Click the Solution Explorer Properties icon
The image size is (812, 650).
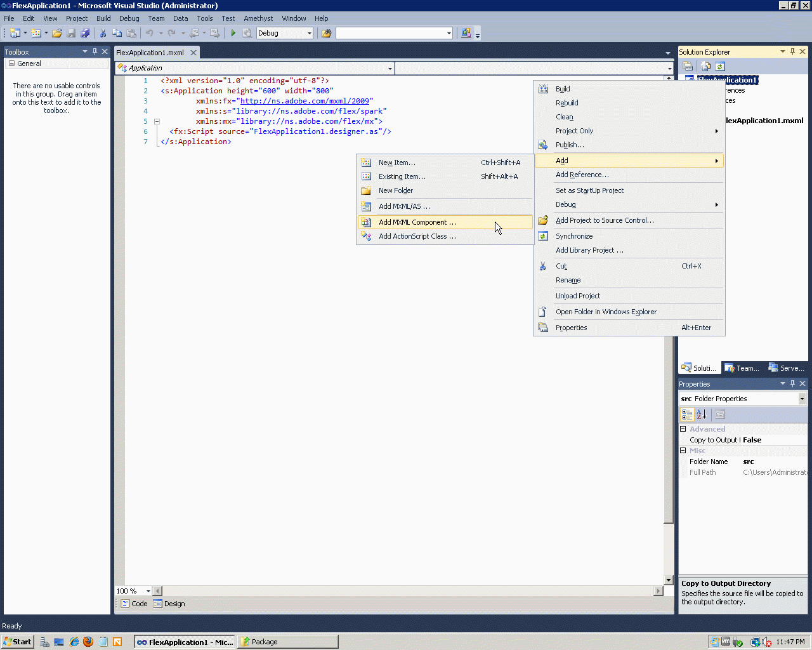click(x=688, y=67)
